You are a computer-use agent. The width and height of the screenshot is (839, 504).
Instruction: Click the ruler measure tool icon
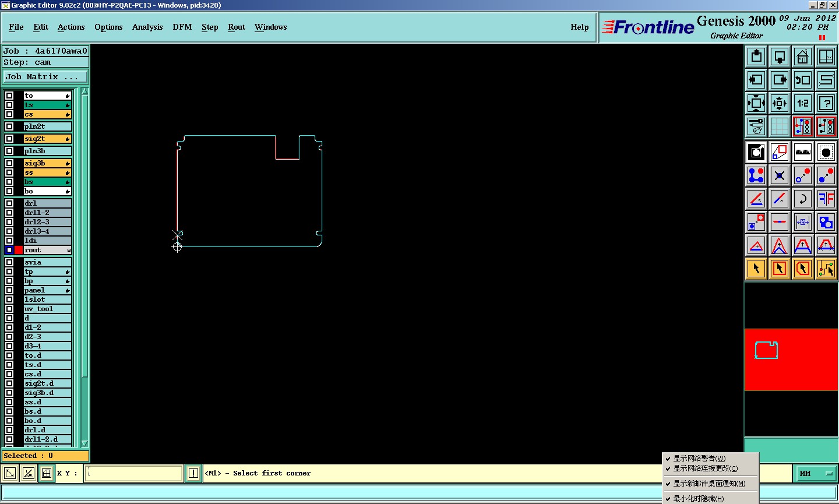(x=803, y=152)
